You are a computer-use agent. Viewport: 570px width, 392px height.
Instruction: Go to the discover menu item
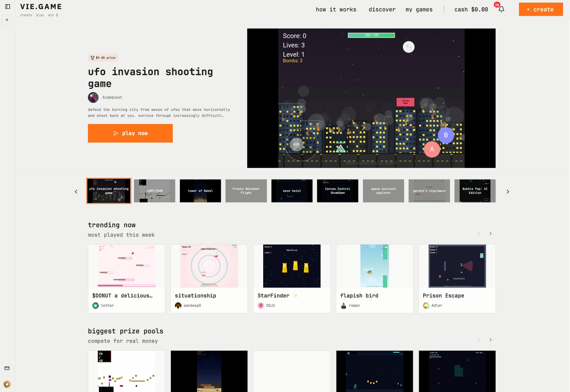pyautogui.click(x=382, y=9)
